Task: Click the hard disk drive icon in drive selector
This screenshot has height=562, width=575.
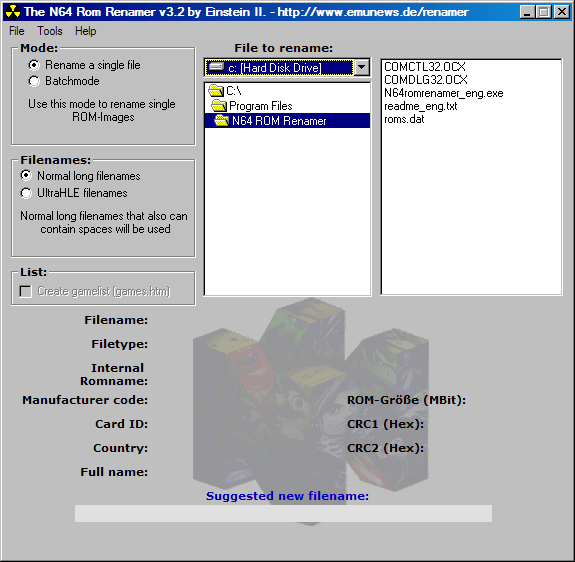Action: pos(216,67)
